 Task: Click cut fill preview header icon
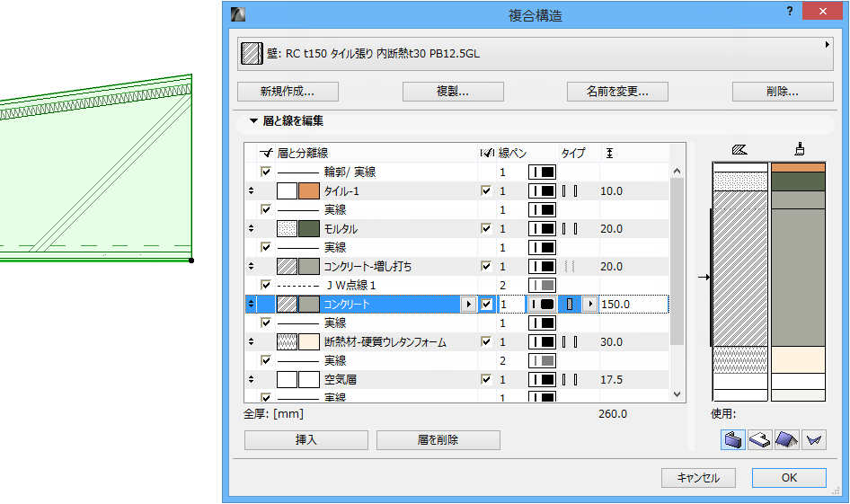pyautogui.click(x=739, y=149)
